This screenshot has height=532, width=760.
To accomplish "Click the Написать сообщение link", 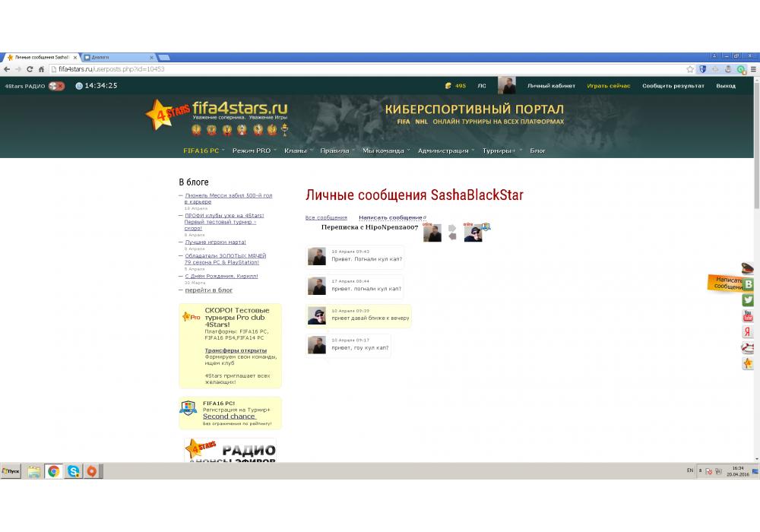I will [391, 218].
